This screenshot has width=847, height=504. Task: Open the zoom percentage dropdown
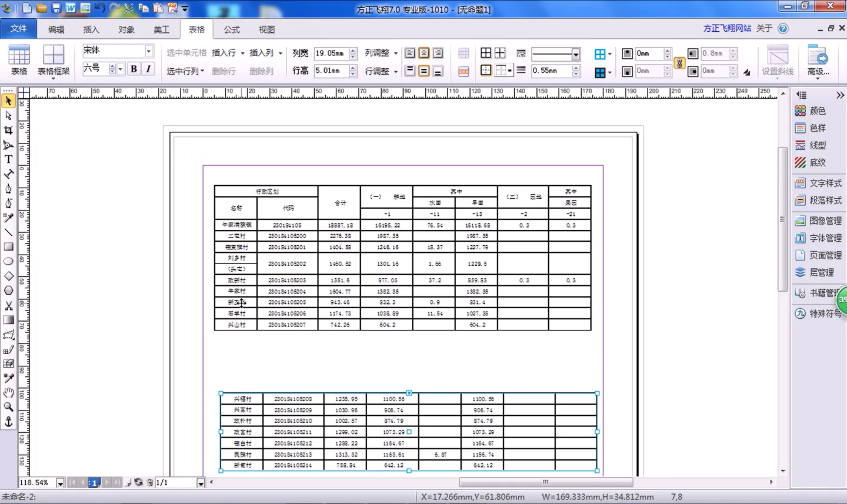coord(60,483)
